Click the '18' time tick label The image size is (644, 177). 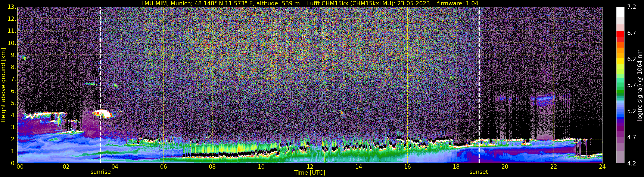point(456,166)
